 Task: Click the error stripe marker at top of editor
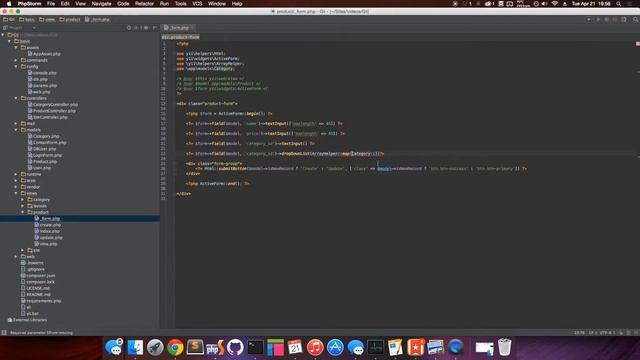pyautogui.click(x=638, y=44)
